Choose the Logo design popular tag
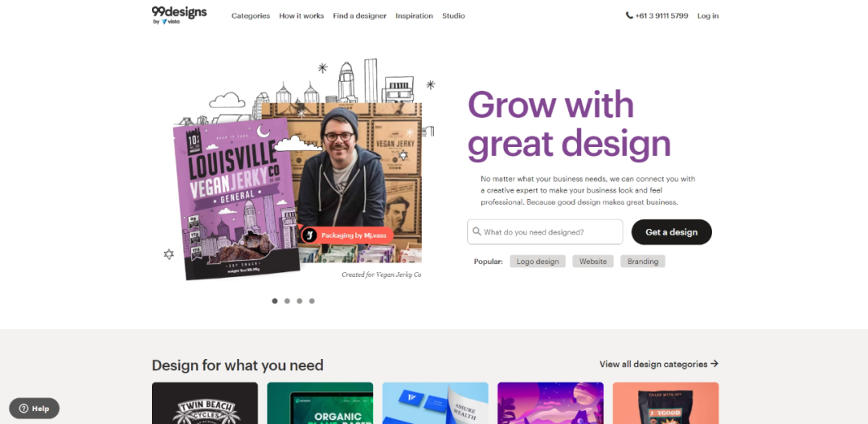868x424 pixels. [x=538, y=262]
